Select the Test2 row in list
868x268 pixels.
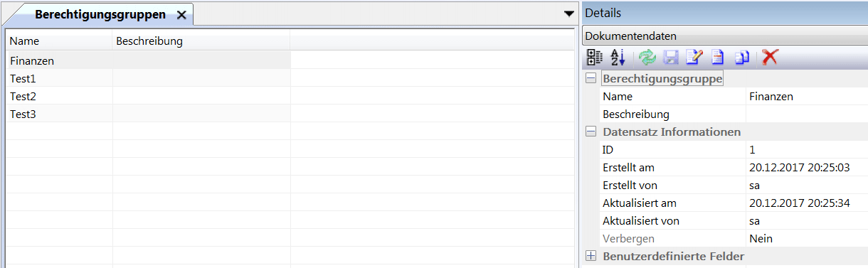click(148, 96)
